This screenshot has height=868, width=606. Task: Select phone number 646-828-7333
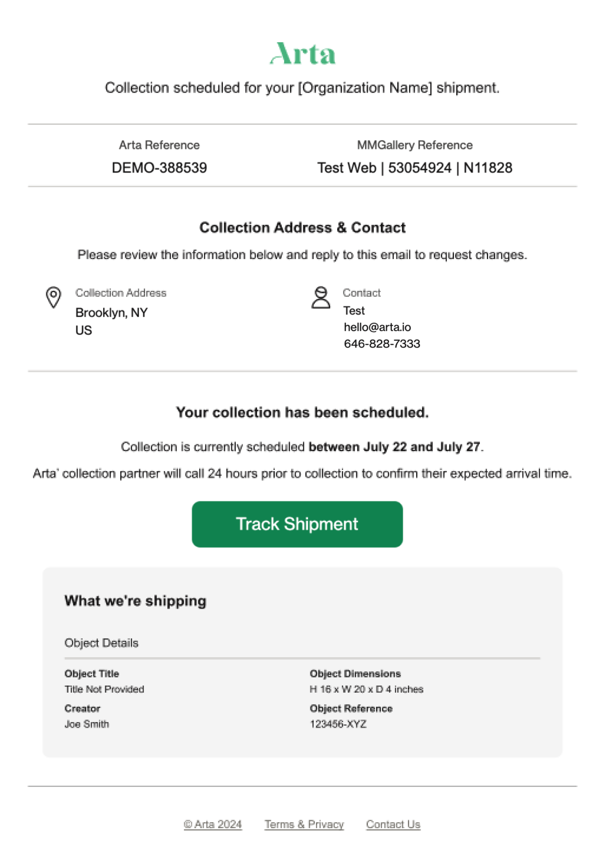(x=382, y=344)
